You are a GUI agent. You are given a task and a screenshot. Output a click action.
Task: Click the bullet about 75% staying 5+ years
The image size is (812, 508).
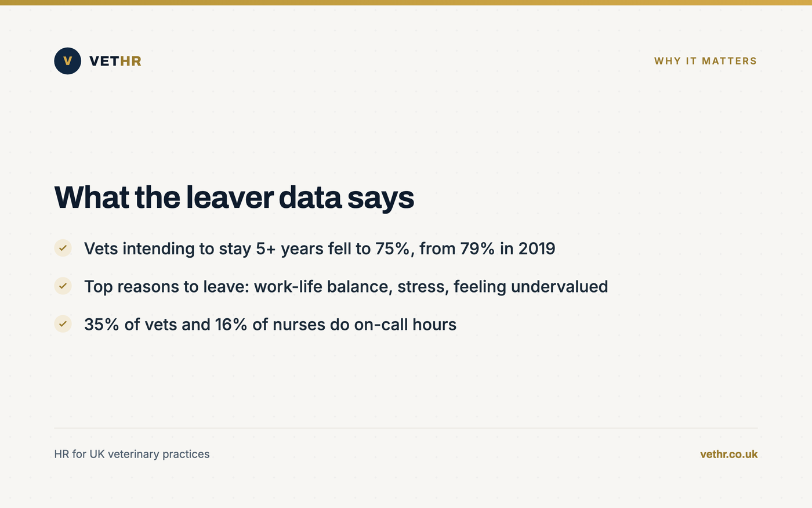click(x=320, y=248)
